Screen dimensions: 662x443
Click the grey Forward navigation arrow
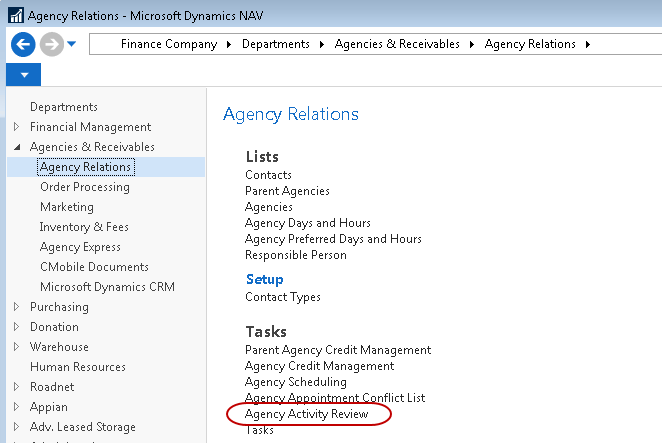tap(52, 44)
